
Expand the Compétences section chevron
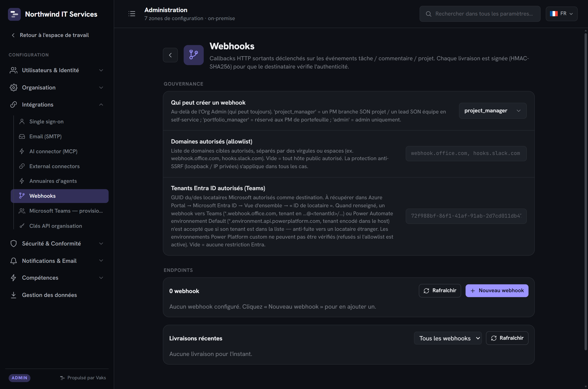[x=101, y=278]
